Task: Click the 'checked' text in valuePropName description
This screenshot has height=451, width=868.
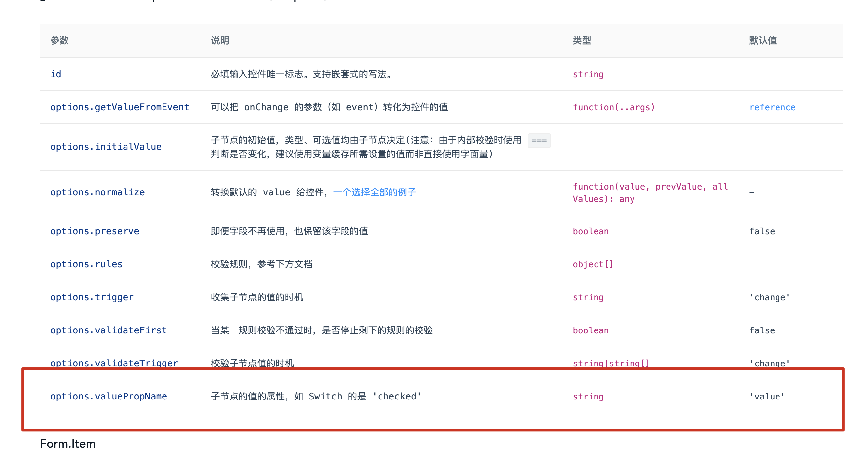Action: pos(396,397)
